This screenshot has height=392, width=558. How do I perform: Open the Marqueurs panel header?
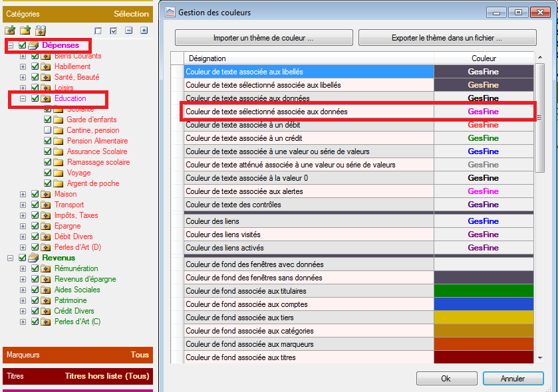point(77,355)
